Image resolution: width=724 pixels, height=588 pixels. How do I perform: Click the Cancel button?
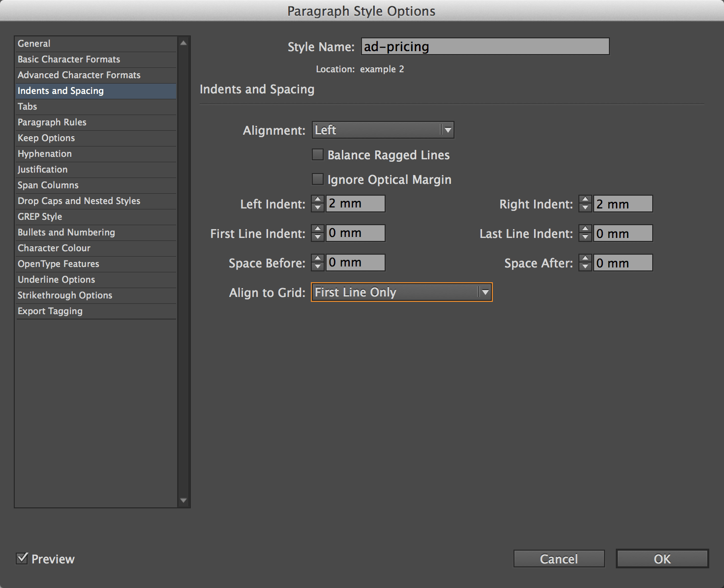pyautogui.click(x=559, y=559)
